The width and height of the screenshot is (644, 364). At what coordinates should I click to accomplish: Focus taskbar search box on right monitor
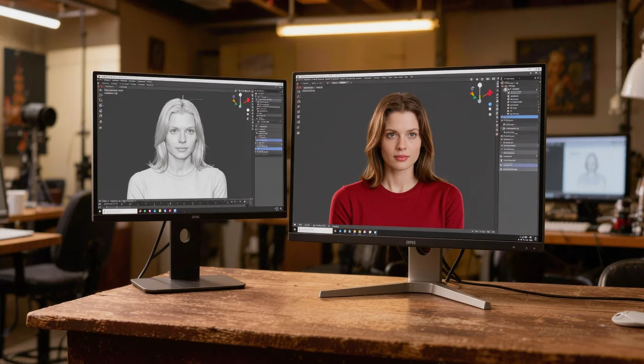click(315, 230)
